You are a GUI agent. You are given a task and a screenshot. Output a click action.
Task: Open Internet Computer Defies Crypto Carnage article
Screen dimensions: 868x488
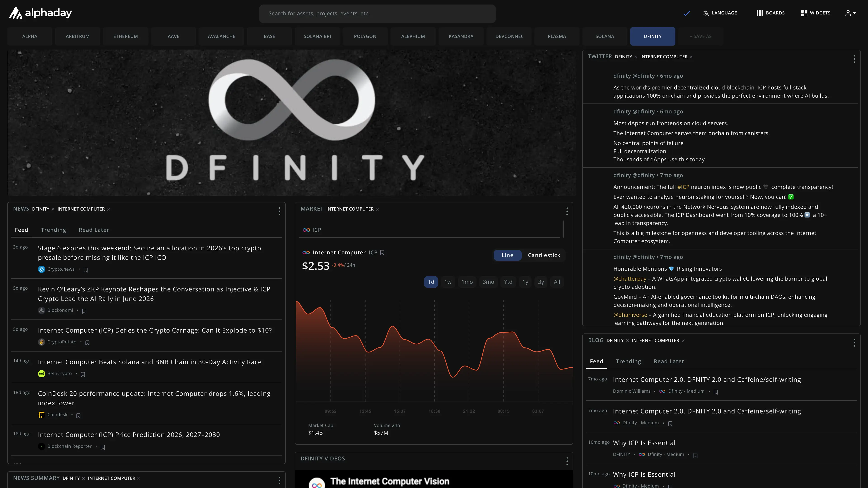coord(155,330)
